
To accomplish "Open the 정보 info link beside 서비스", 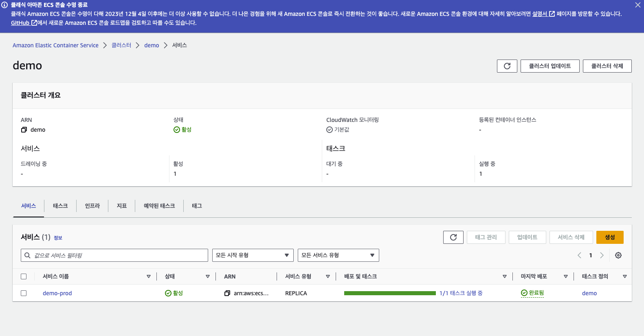I will (58, 238).
